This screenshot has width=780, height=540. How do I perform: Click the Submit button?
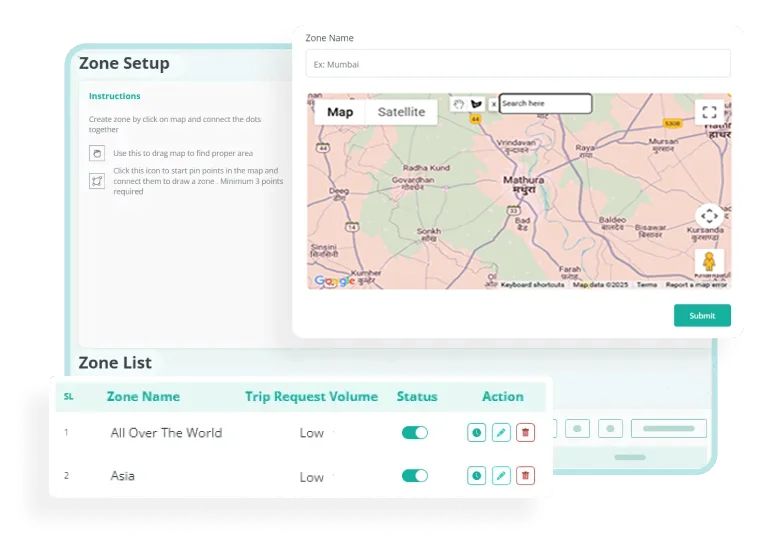pos(702,315)
